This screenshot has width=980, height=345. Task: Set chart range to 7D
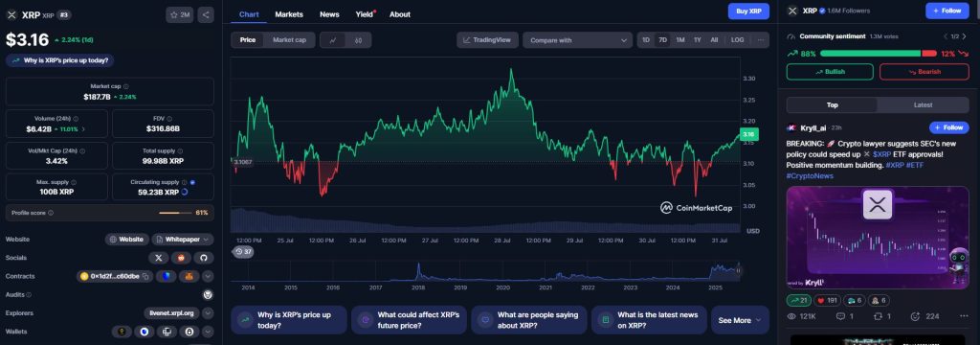663,40
